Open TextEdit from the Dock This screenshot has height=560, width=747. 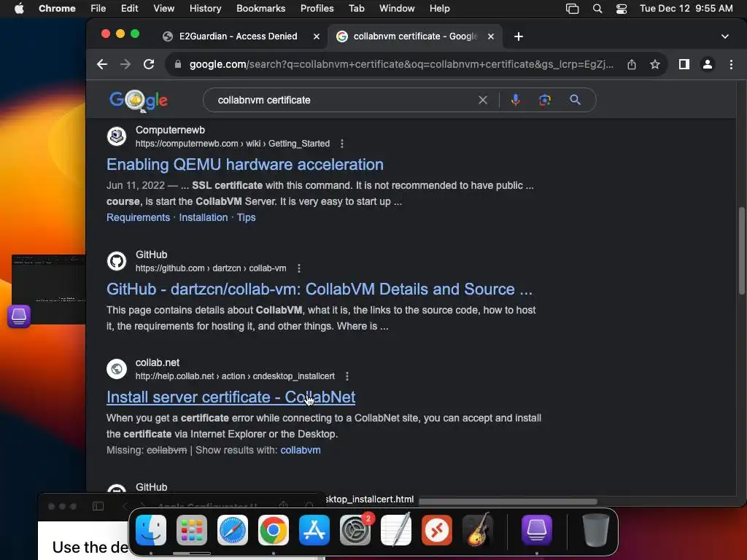click(x=396, y=530)
